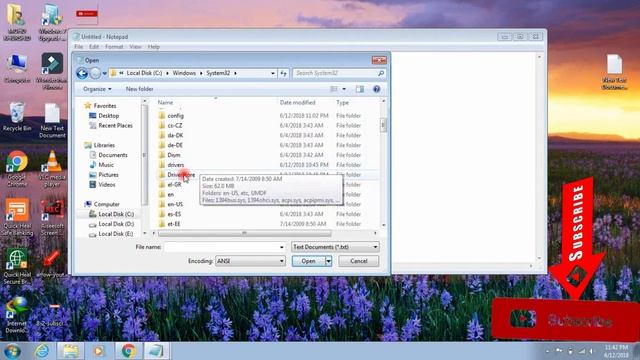Open the Help menu in Notepad

pos(154,47)
